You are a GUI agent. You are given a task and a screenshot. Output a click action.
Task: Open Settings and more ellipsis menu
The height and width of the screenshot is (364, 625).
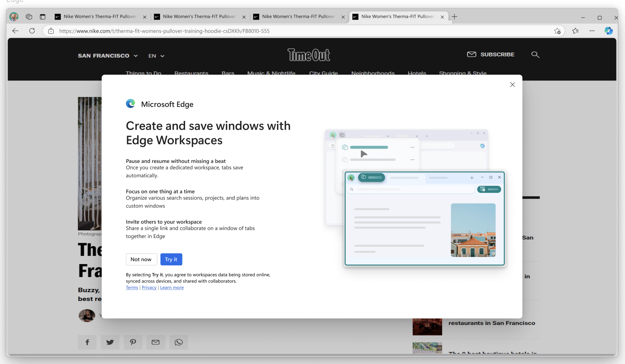[x=592, y=31]
